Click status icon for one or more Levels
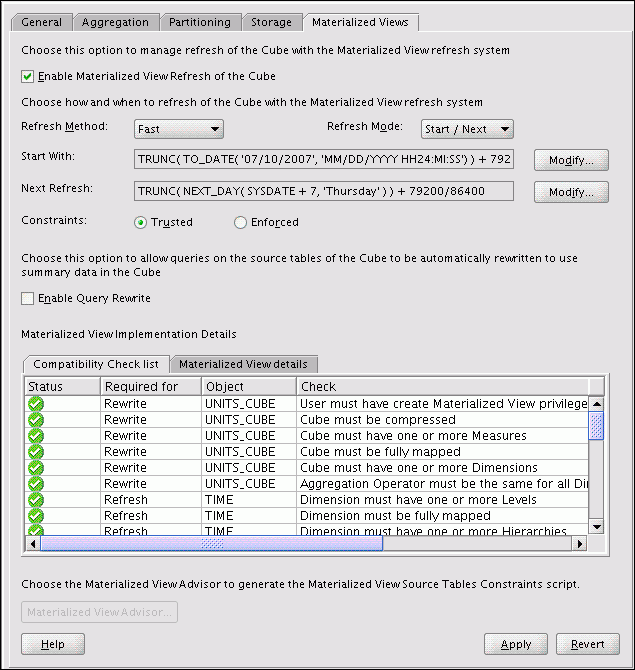The image size is (635, 670). pyautogui.click(x=36, y=500)
